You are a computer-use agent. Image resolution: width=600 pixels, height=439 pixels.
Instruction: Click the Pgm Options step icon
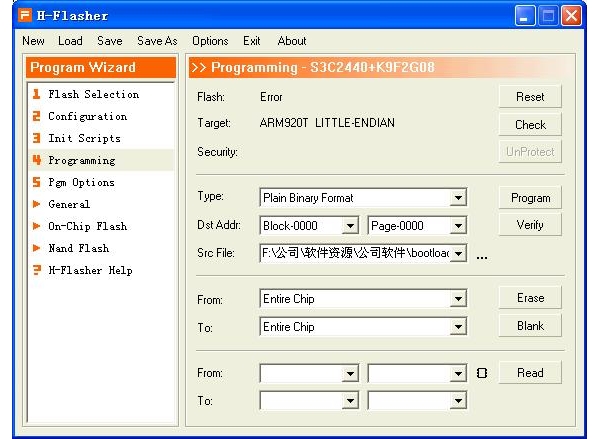[x=36, y=182]
